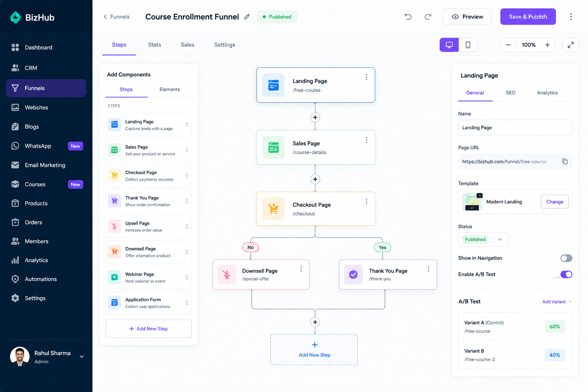This screenshot has height=392, width=588.
Task: Open the SEO tab in properties panel
Action: coord(510,93)
